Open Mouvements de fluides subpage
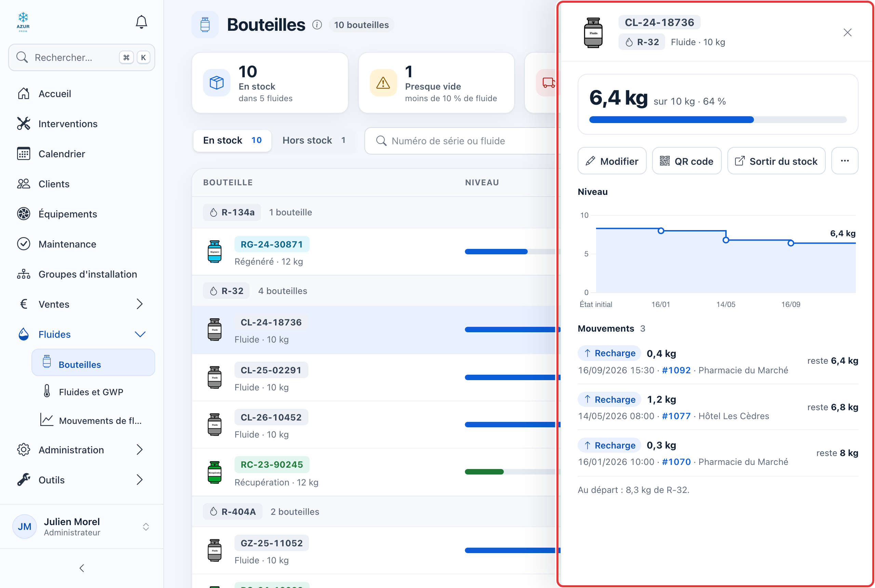 93,420
